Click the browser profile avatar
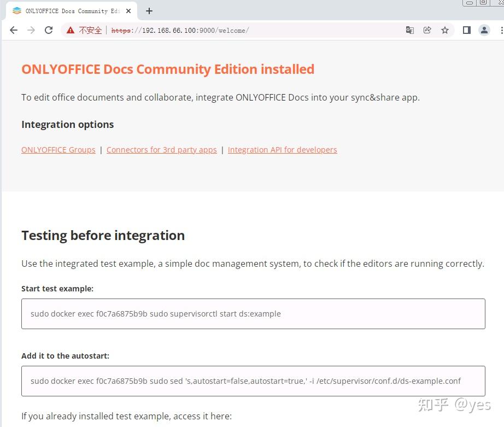This screenshot has height=427, width=504. coord(484,30)
